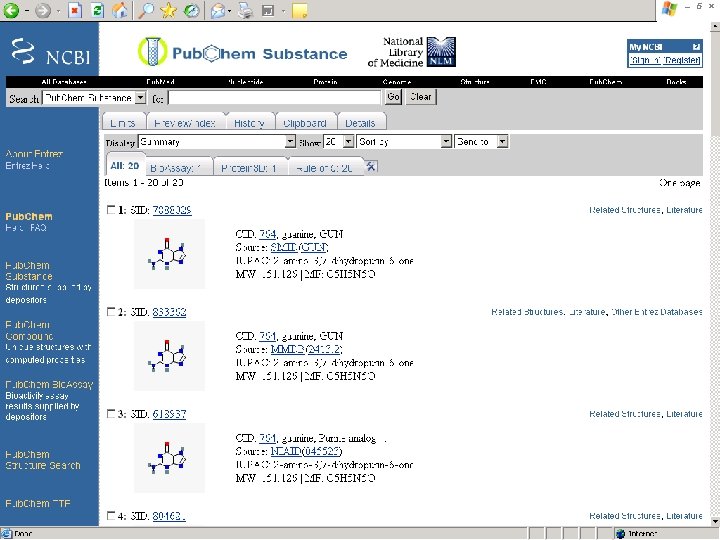Stop page loading with red X icon
The image size is (720, 540).
point(74,10)
